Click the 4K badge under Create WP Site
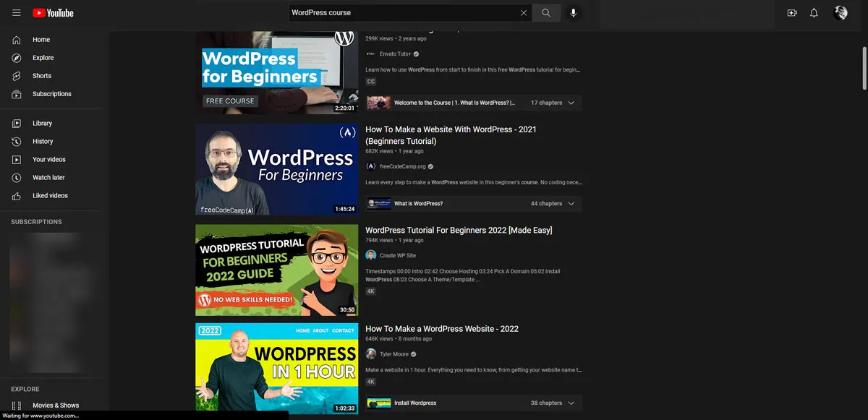 pyautogui.click(x=371, y=291)
